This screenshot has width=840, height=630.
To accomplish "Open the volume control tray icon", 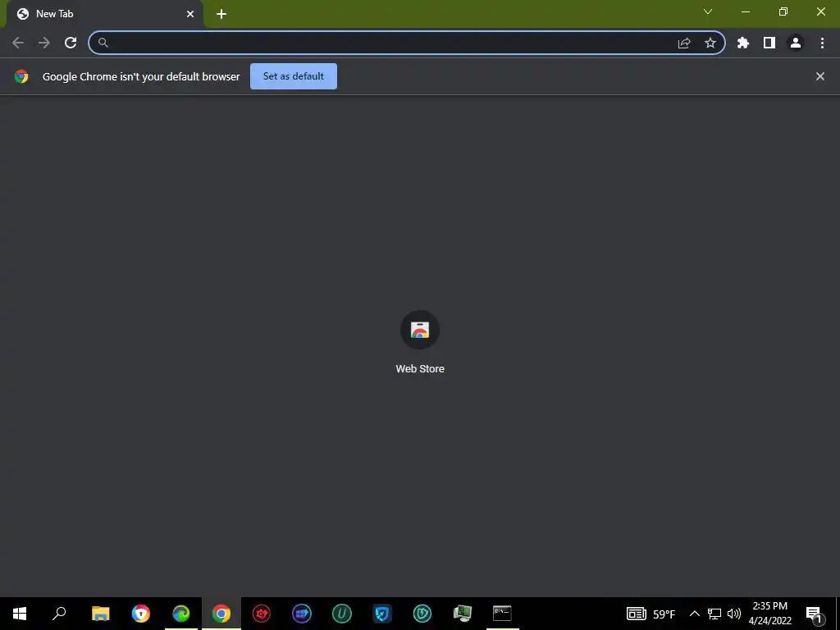I will click(x=734, y=614).
